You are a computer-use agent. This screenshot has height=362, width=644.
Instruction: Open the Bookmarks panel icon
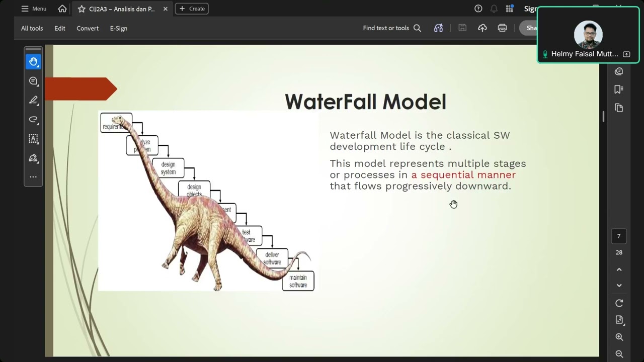(x=619, y=89)
